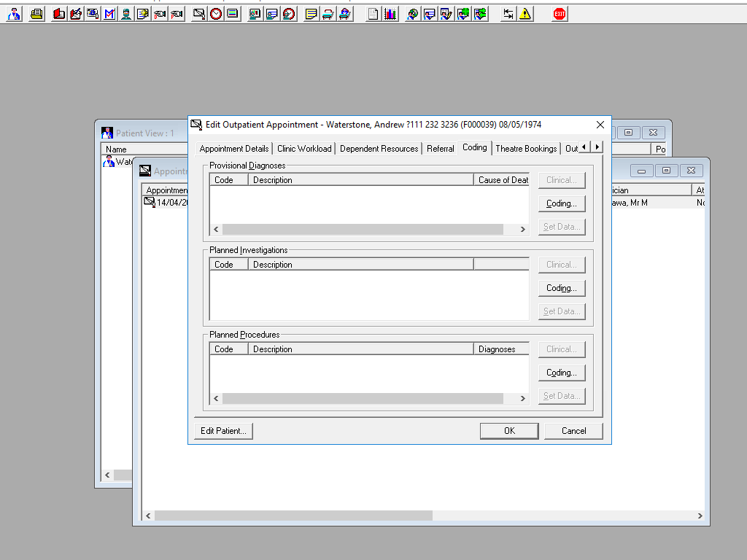Click the Name column header in Patient View

coord(145,149)
